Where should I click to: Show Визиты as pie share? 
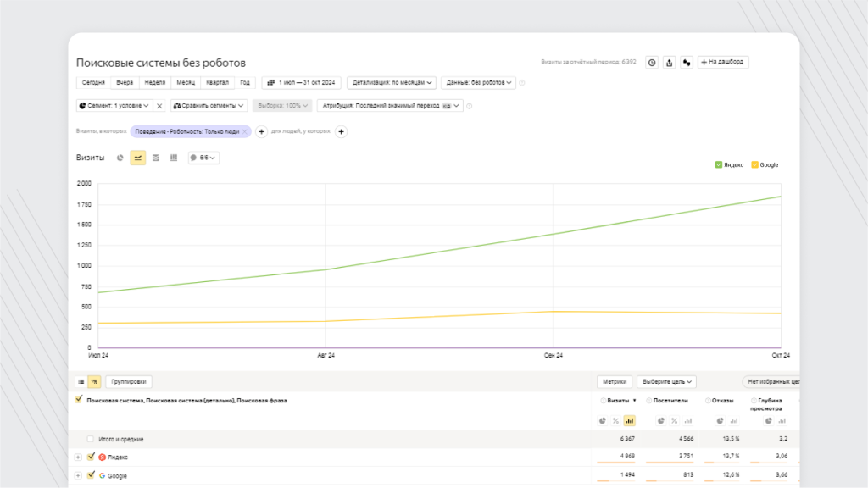pos(603,421)
